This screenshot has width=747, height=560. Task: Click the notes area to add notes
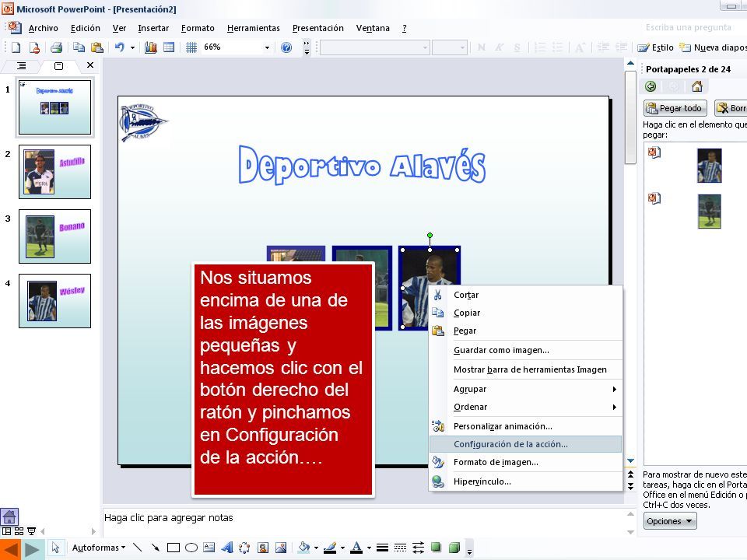tap(363, 522)
